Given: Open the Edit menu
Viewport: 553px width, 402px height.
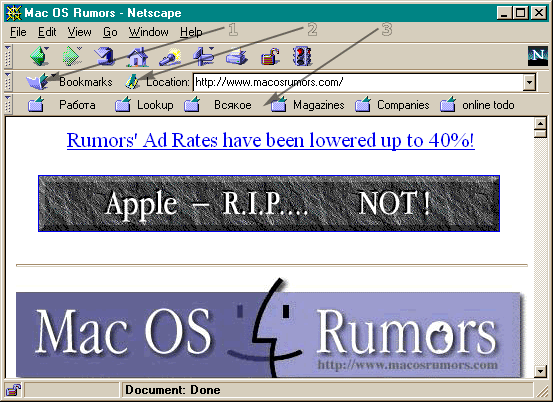Looking at the screenshot, I should click(47, 32).
